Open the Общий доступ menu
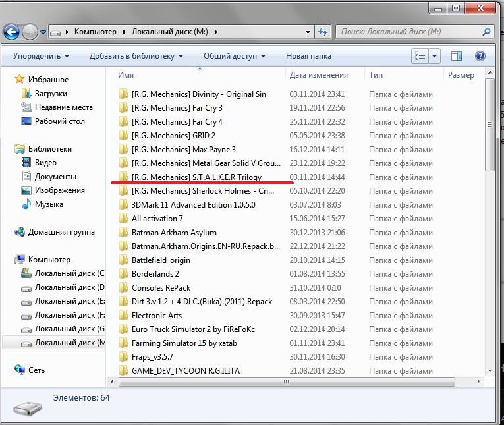This screenshot has height=425, width=504. pyautogui.click(x=234, y=56)
